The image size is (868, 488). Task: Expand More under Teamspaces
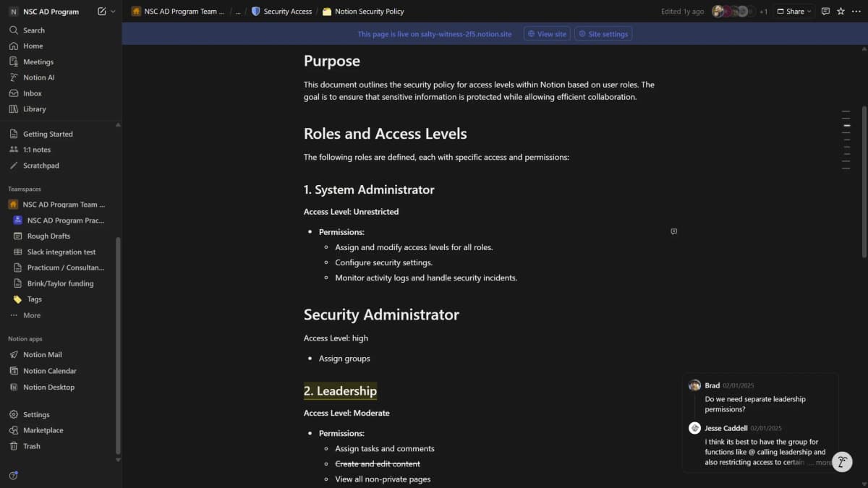pyautogui.click(x=30, y=314)
